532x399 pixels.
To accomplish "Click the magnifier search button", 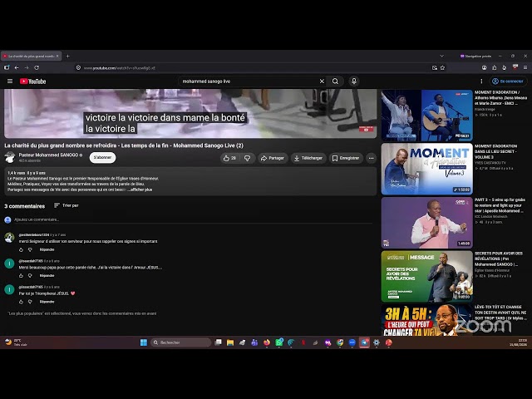I will 335,81.
